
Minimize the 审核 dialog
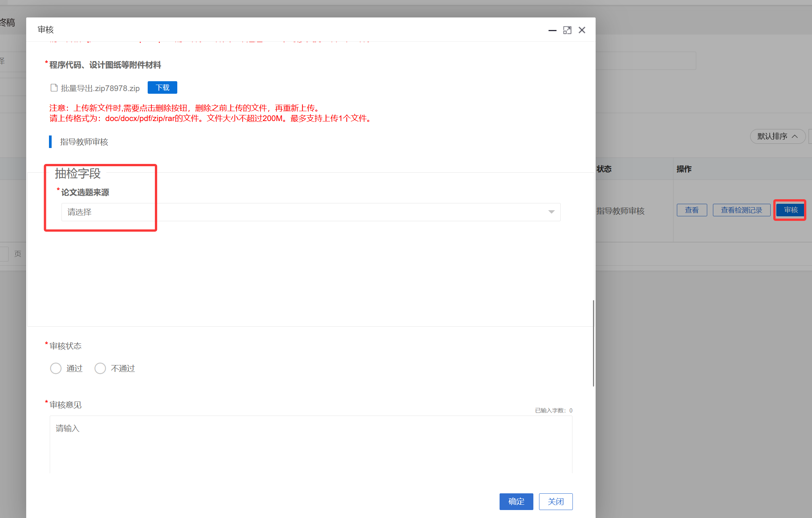click(x=552, y=30)
